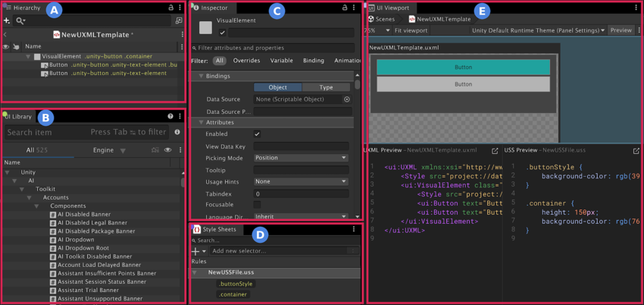This screenshot has height=305, width=644.
Task: Open the UI Viewport tab kebab menu
Action: coord(638,8)
